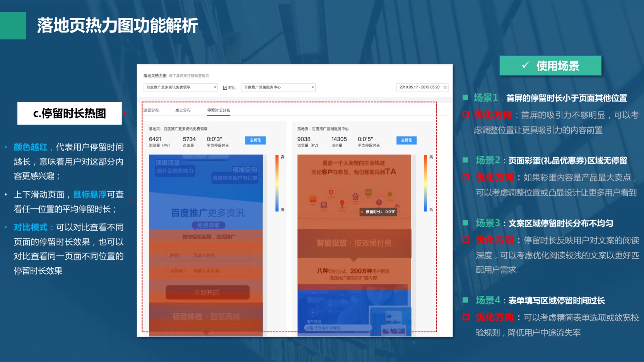Open the calendar icon in date field
The image size is (644, 362).
tap(445, 87)
